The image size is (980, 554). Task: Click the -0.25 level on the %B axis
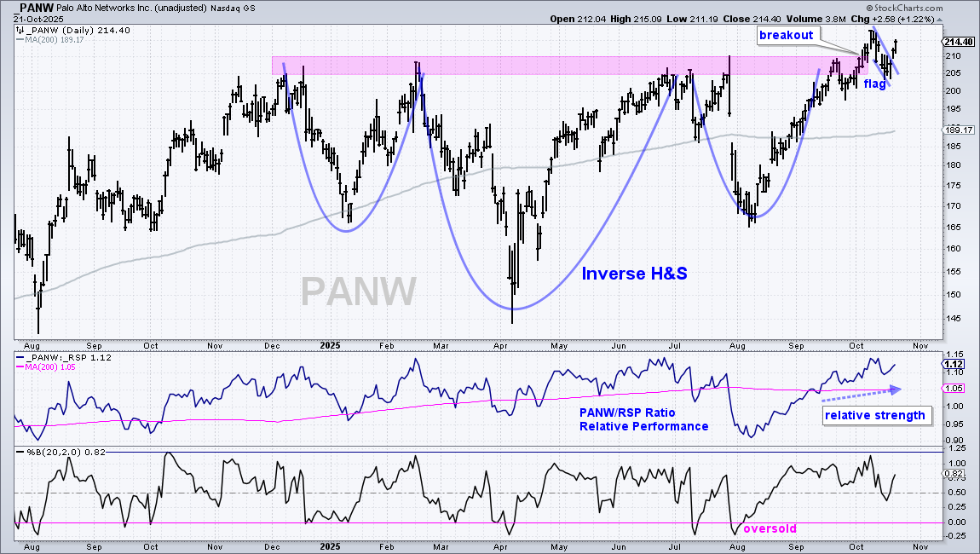956,536
